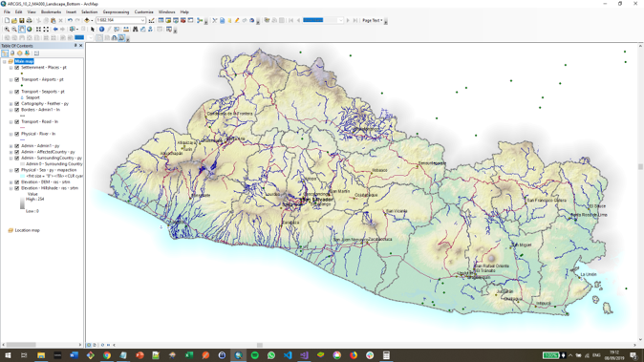Click the Hillshade grayscale color ramp
Screen dimensions: 644x362
(x=22, y=203)
